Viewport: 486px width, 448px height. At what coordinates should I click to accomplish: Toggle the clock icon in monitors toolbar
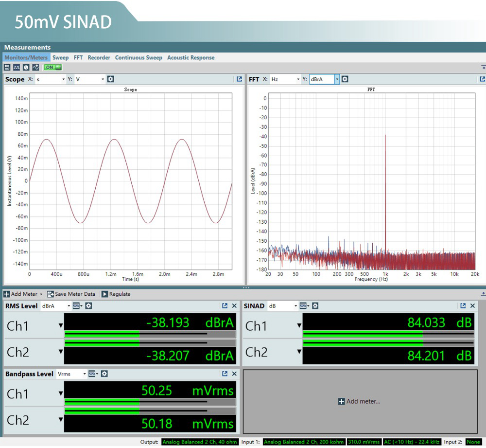(x=25, y=68)
